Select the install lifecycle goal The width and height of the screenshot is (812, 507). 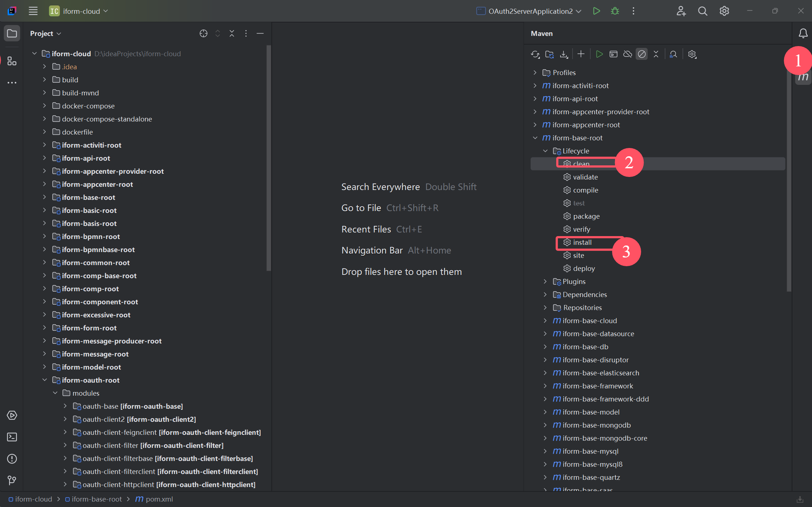coord(582,242)
